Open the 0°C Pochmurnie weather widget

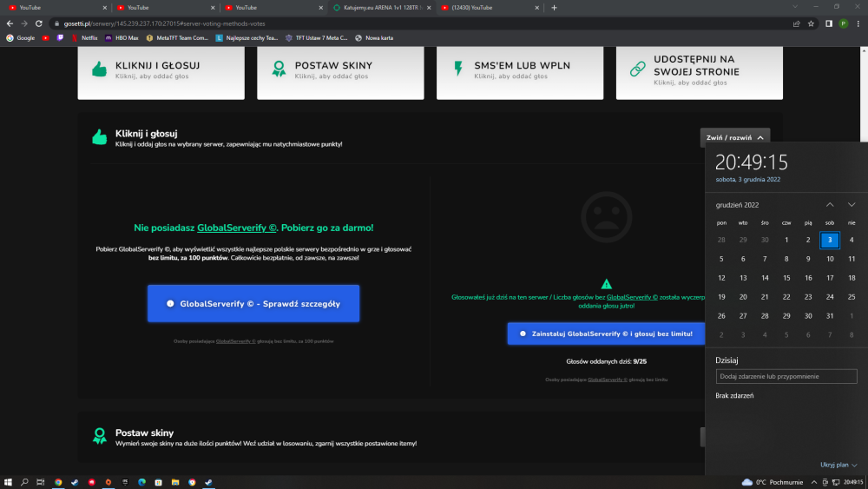pos(773,482)
